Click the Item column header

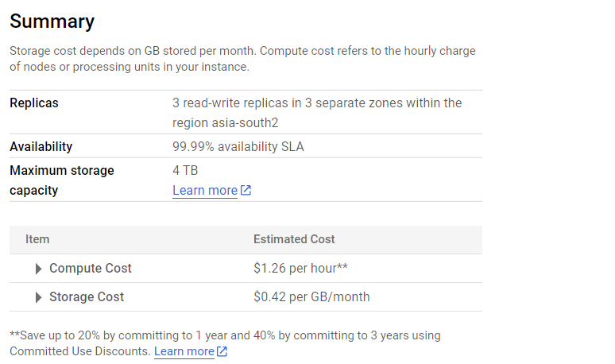(37, 239)
